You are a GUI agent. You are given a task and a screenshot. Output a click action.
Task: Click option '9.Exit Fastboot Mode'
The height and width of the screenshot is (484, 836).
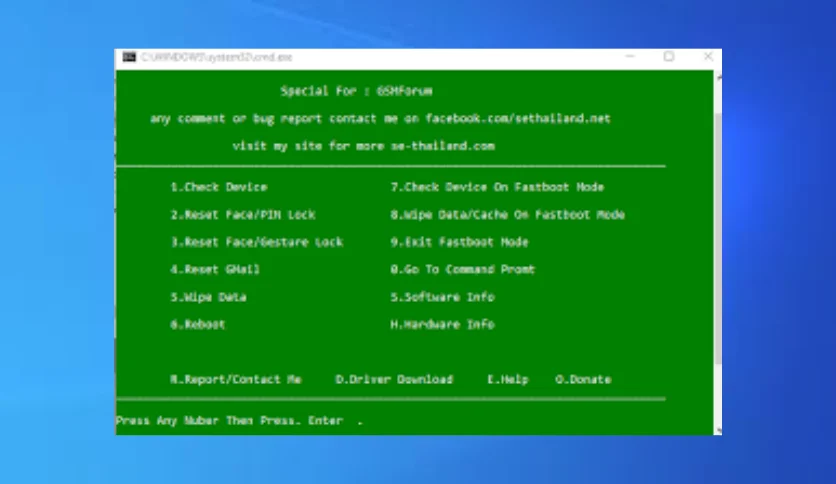459,242
